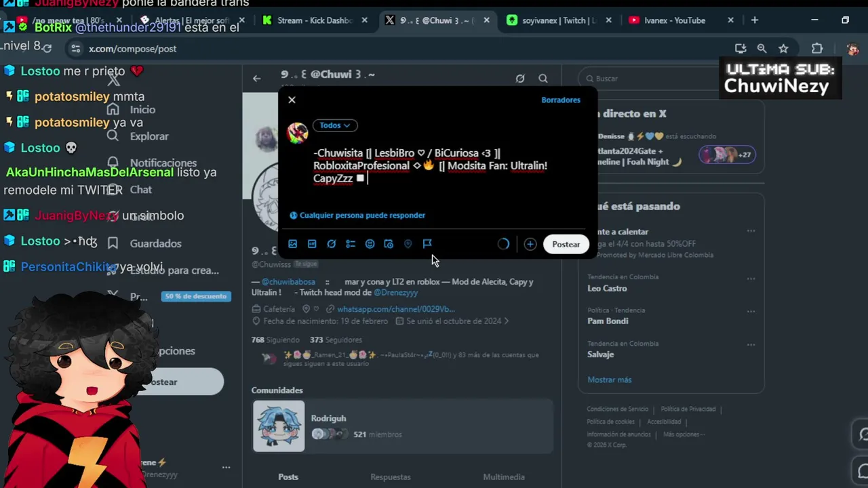
Task: Click the location tag icon
Action: pyautogui.click(x=408, y=244)
